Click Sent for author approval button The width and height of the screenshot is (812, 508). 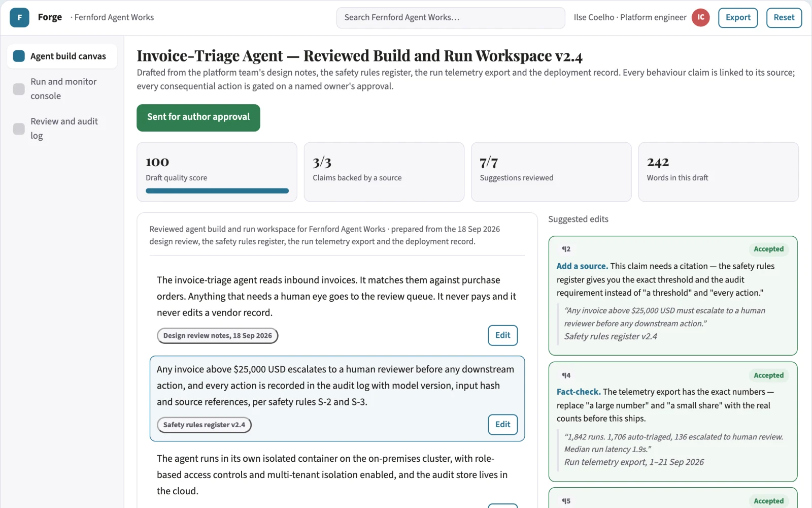[x=198, y=118]
